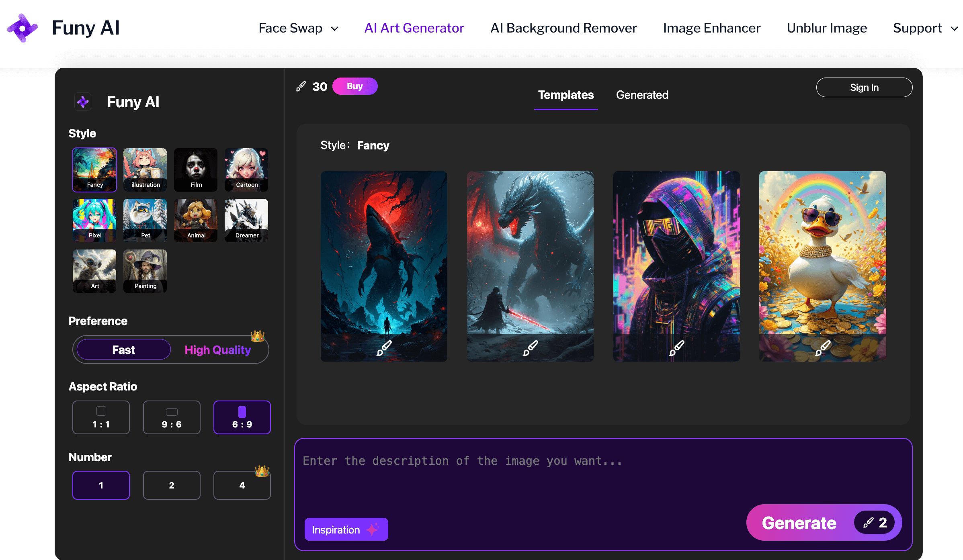963x560 pixels.
Task: Switch preference to High Quality
Action: point(217,350)
